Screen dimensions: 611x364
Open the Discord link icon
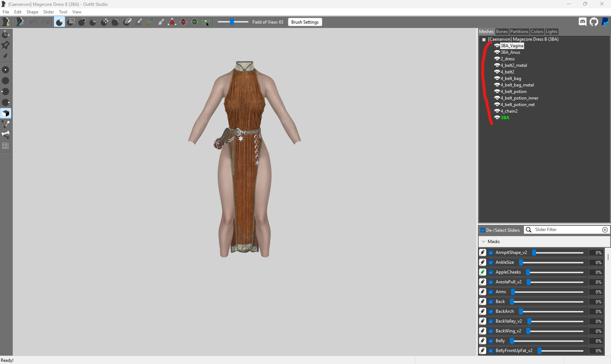[x=583, y=22]
